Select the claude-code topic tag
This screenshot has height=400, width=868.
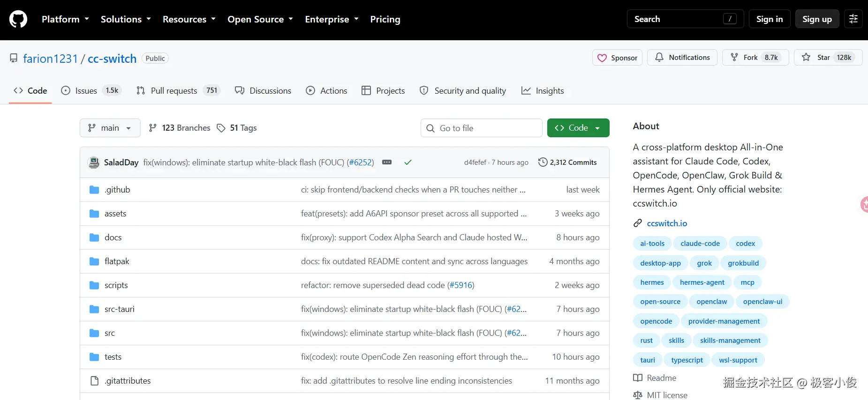700,244
